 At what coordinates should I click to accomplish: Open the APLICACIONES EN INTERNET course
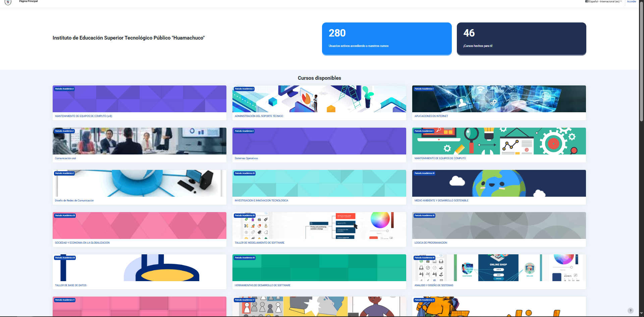(x=431, y=116)
